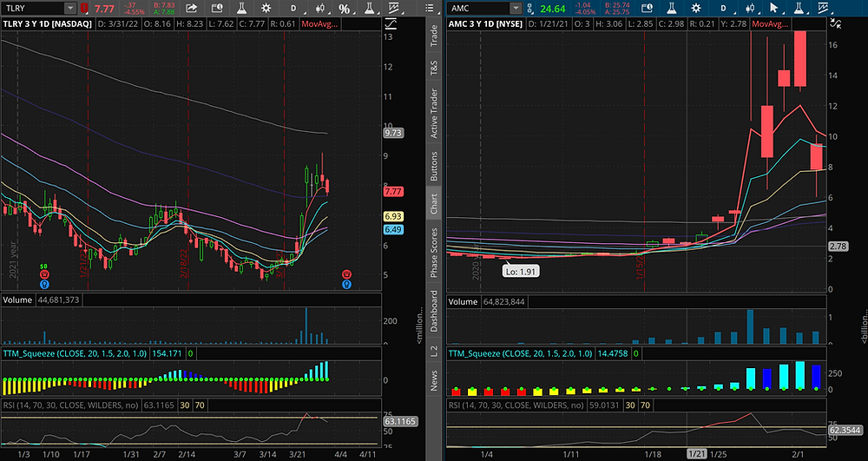This screenshot has height=461, width=868.
Task: Select the pointer cursor tool on the AMC toolbar
Action: (774, 9)
